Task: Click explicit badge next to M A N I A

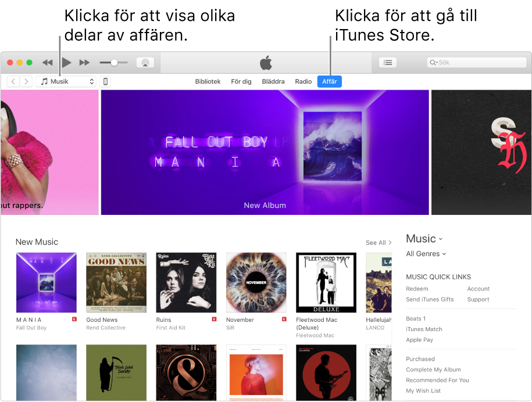Action: [74, 319]
